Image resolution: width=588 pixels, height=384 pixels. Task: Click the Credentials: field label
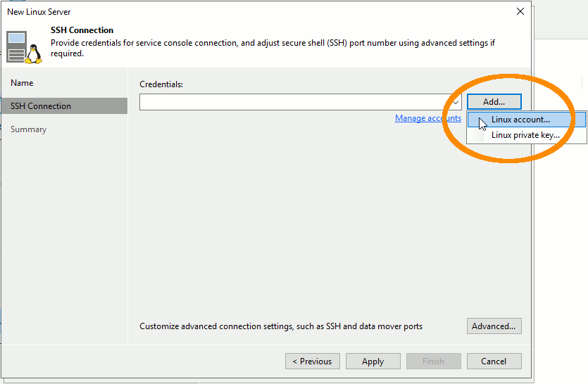coord(161,84)
